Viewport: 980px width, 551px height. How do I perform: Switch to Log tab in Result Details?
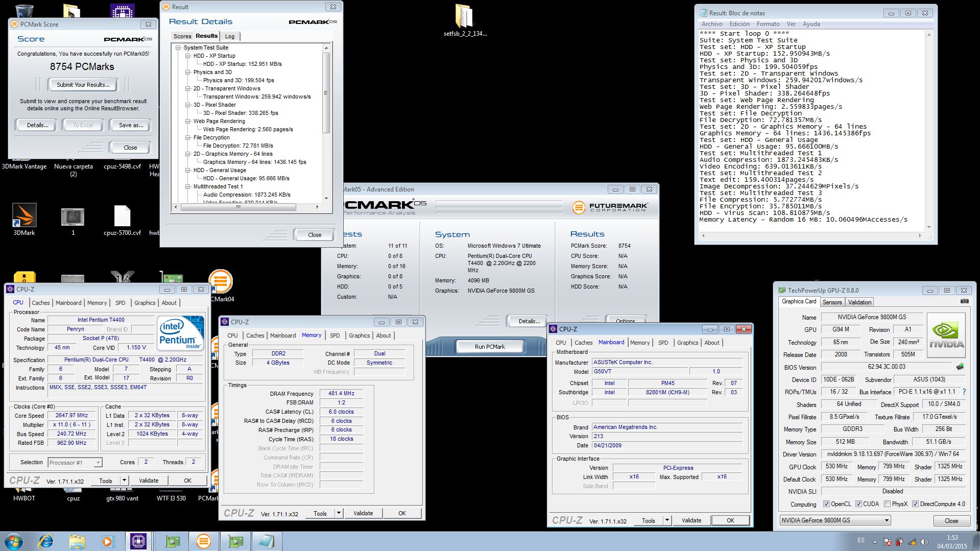click(230, 36)
